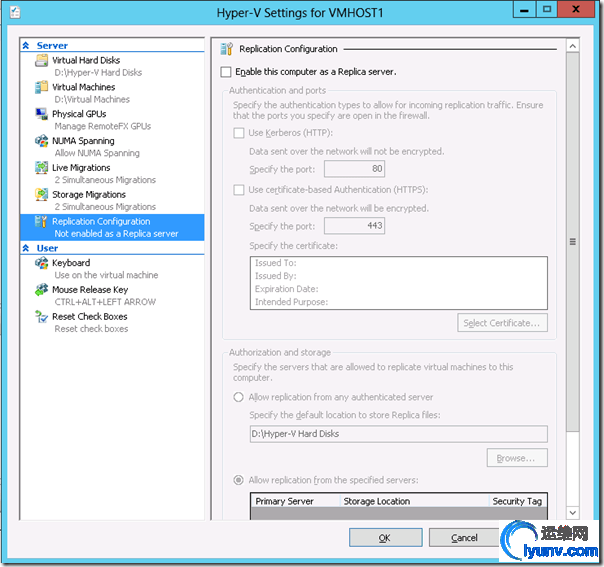Click the vertical scrollbar thumb

pos(573,242)
